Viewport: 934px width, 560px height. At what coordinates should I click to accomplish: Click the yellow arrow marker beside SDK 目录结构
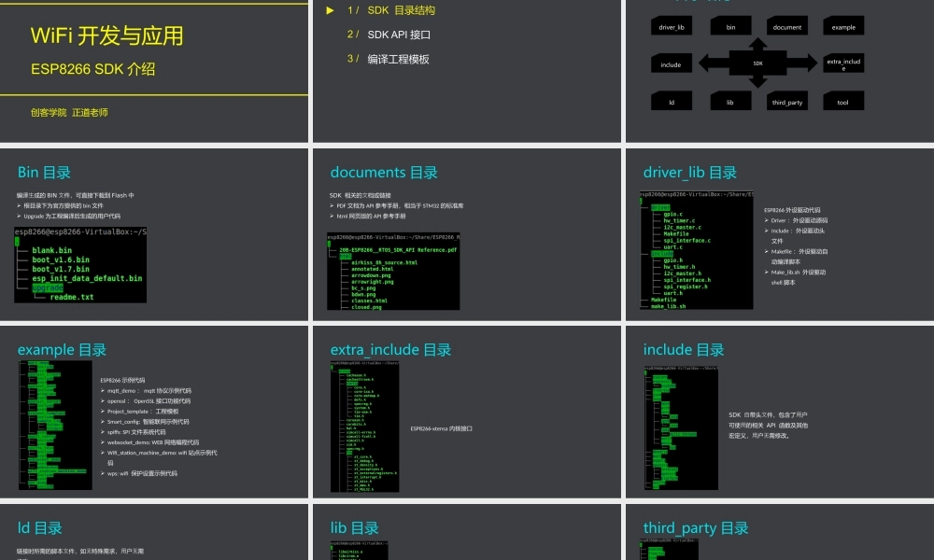(x=331, y=10)
